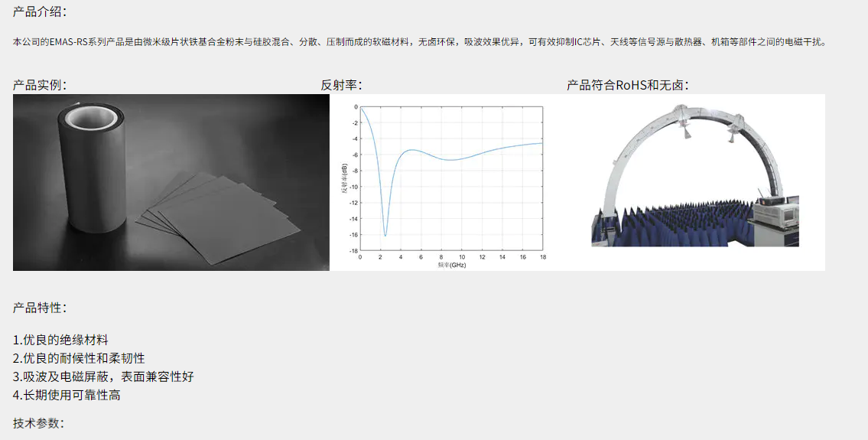Open the absorber material roll photo

[90, 168]
